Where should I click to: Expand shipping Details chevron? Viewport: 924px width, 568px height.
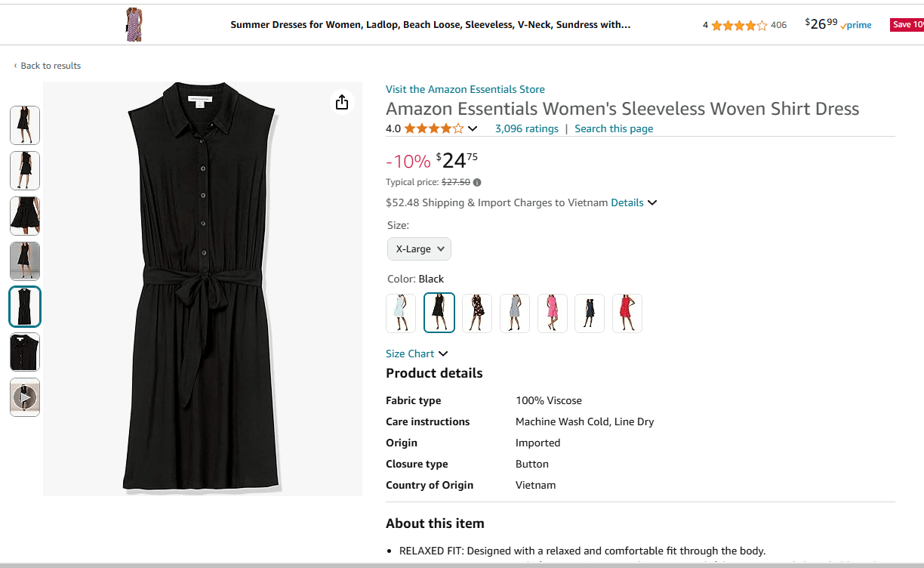click(652, 202)
